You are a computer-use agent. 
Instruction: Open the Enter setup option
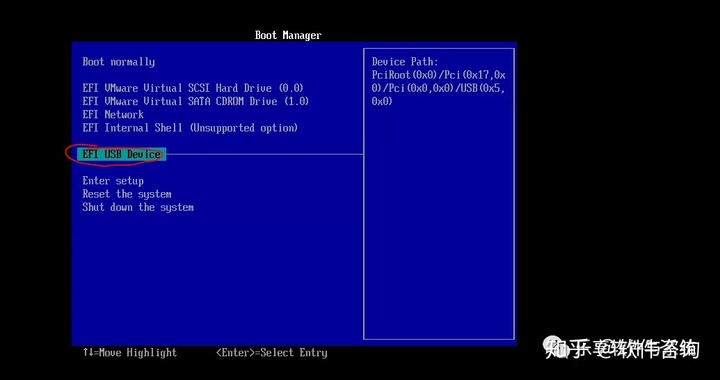(x=113, y=181)
